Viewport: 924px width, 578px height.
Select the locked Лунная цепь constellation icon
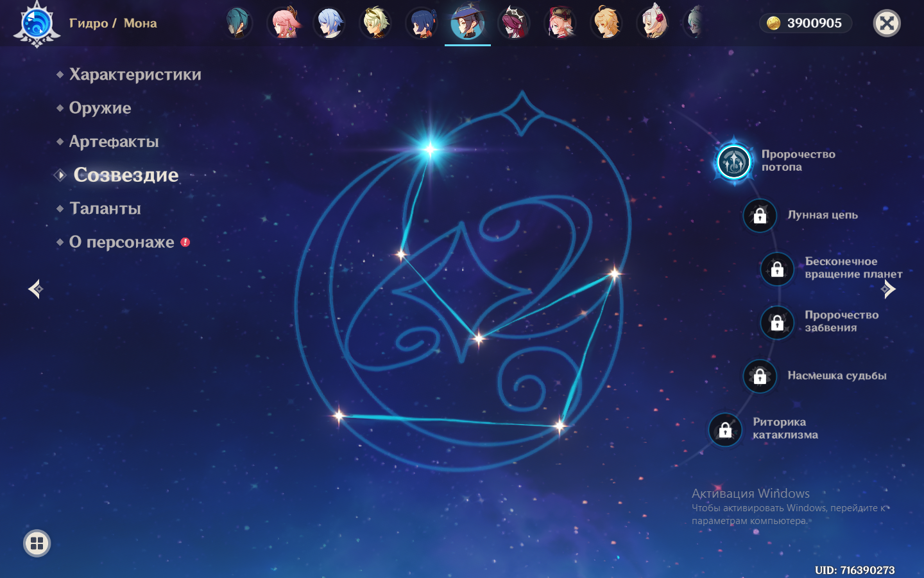coord(760,215)
